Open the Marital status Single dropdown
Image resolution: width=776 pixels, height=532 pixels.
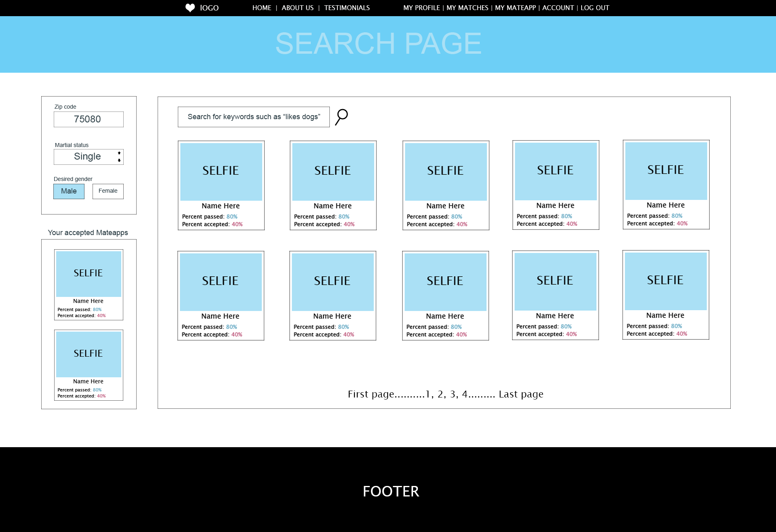[87, 157]
